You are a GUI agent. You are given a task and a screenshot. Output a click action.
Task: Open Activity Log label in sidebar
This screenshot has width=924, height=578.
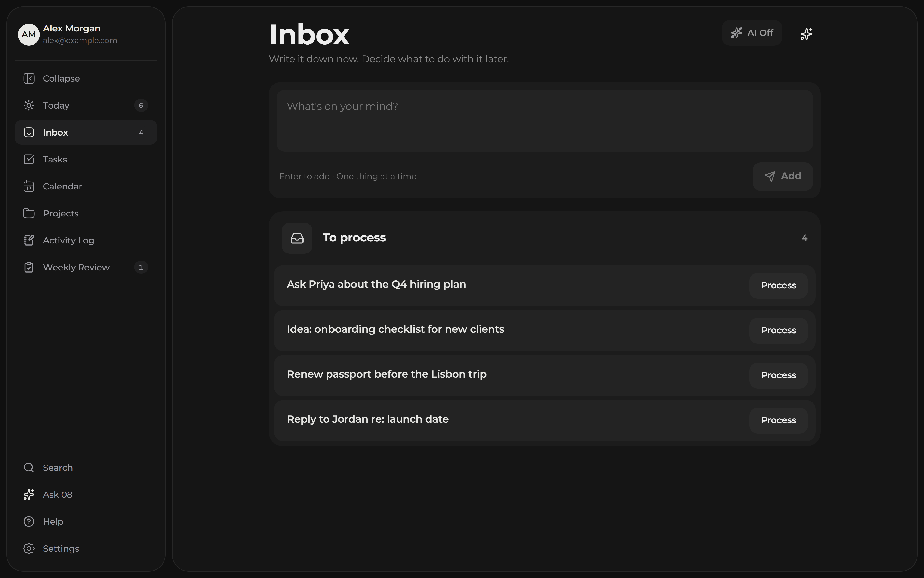pyautogui.click(x=68, y=240)
